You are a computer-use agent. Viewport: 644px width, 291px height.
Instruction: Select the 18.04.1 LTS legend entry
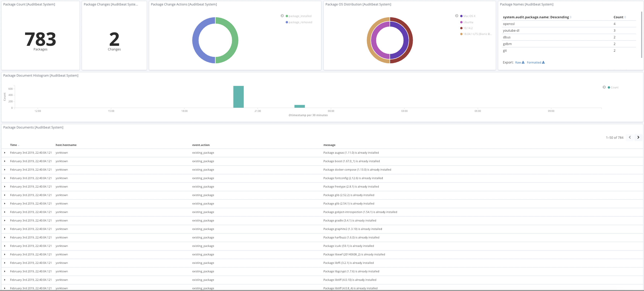tap(476, 34)
